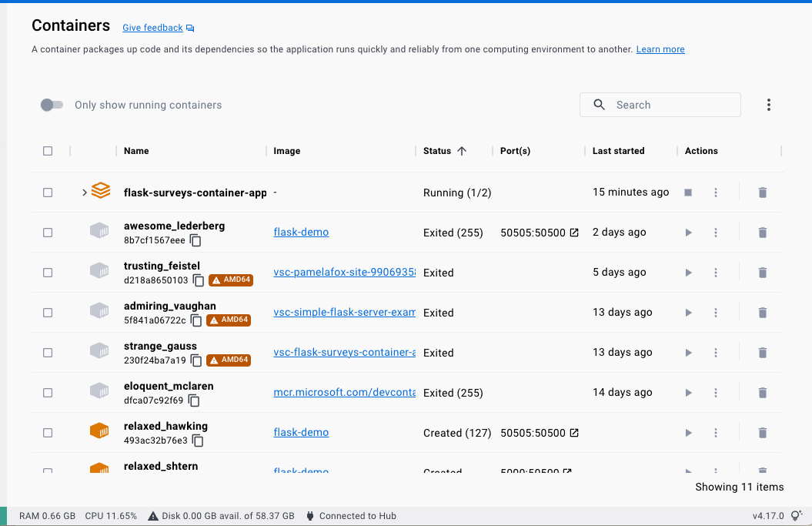
Task: Open the Learn more link
Action: point(660,49)
